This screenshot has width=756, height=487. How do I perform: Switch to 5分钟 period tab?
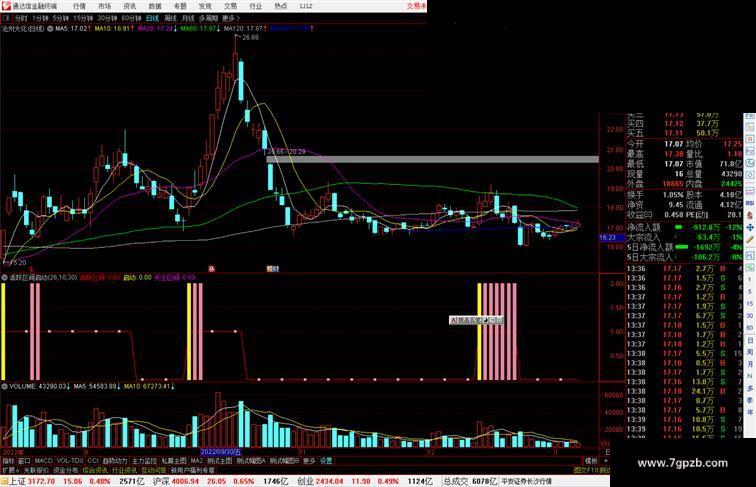[x=61, y=18]
